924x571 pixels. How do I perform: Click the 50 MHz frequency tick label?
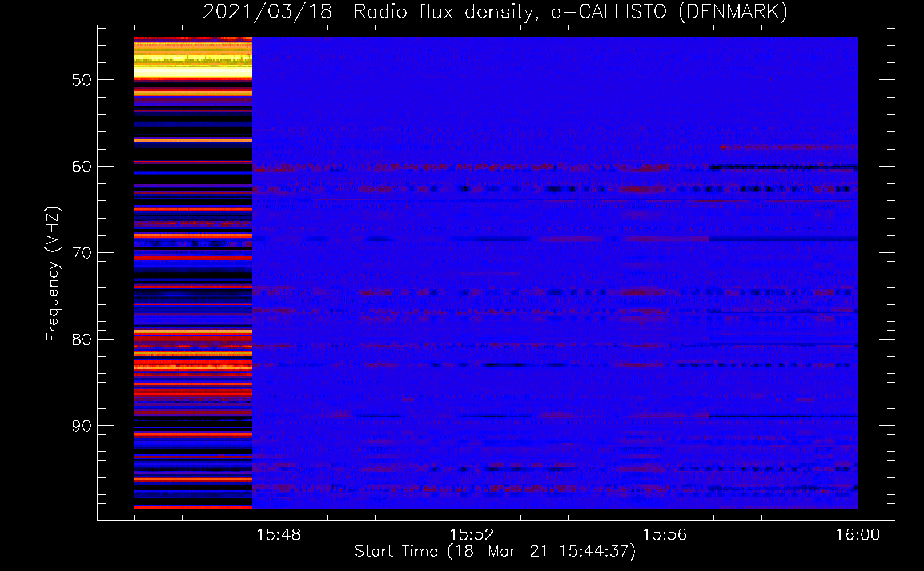(82, 80)
